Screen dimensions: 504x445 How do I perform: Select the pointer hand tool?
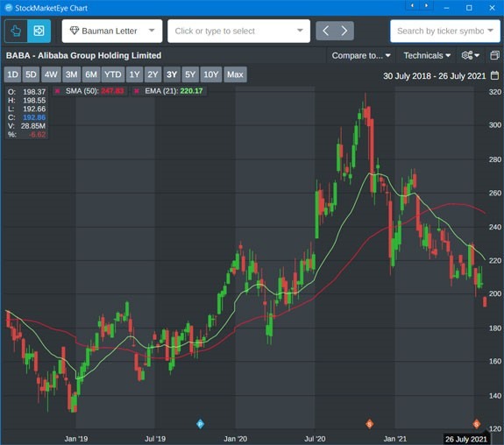16,32
